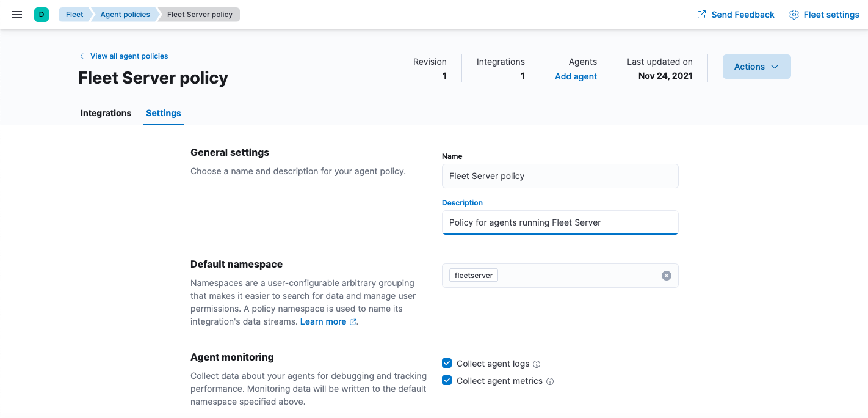Switch to the Integrations tab
The width and height of the screenshot is (868, 418).
point(106,113)
